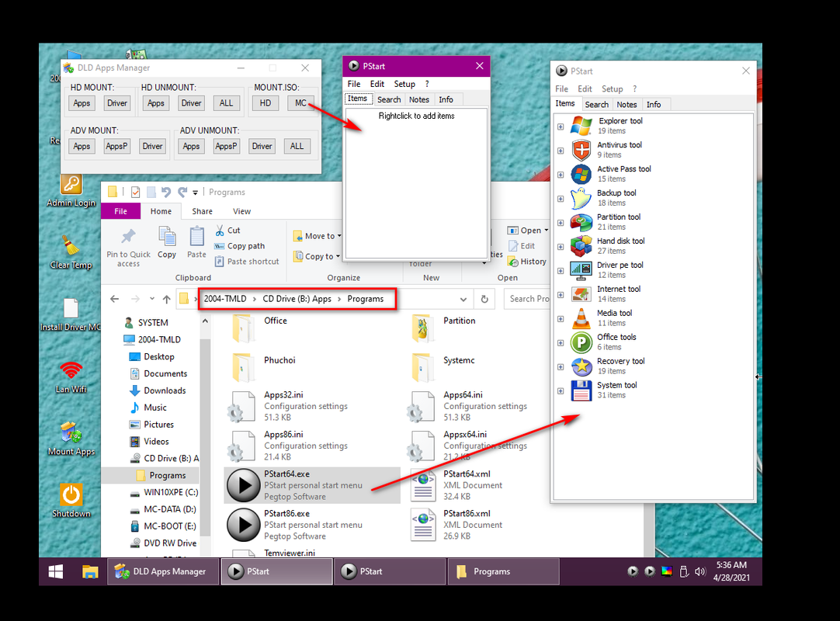Click HD UNMOUNT ALL button
The image size is (840, 621).
(227, 103)
